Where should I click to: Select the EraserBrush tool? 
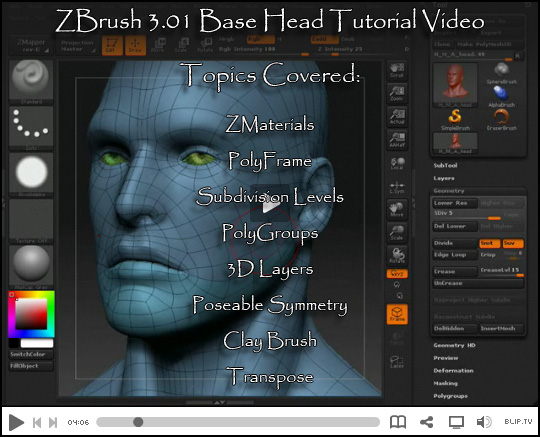coord(501,119)
